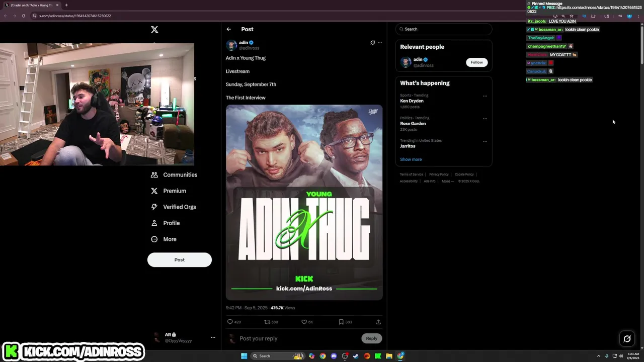This screenshot has height=362, width=644.
Task: Click the site info icon in address bar
Action: [x=35, y=16]
